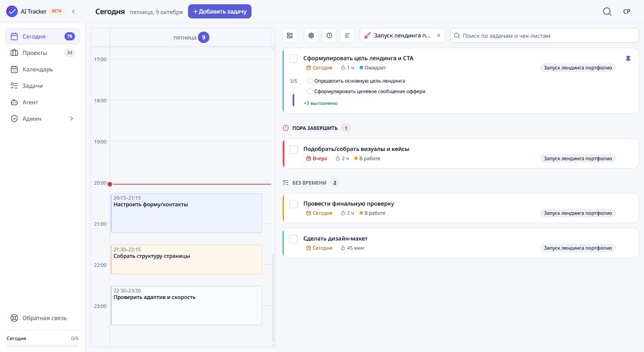Check off Подобрать/собрать визуалы и кейсы

click(x=293, y=149)
